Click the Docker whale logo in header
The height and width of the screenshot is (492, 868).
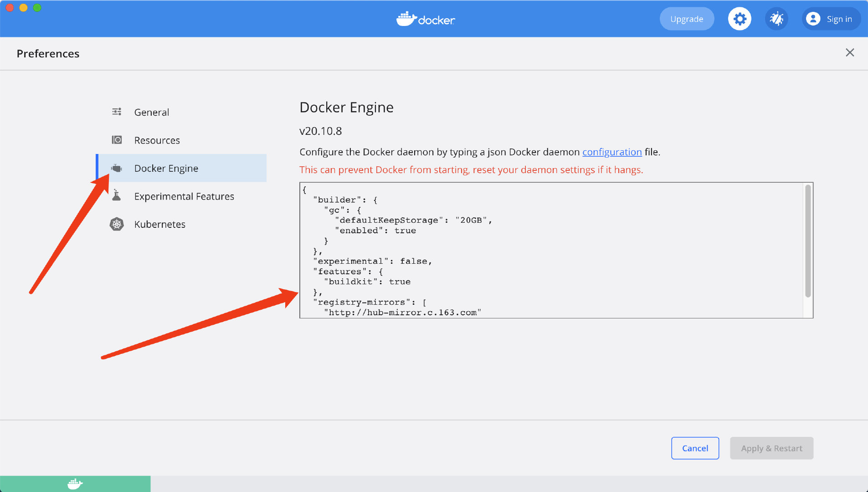point(426,19)
